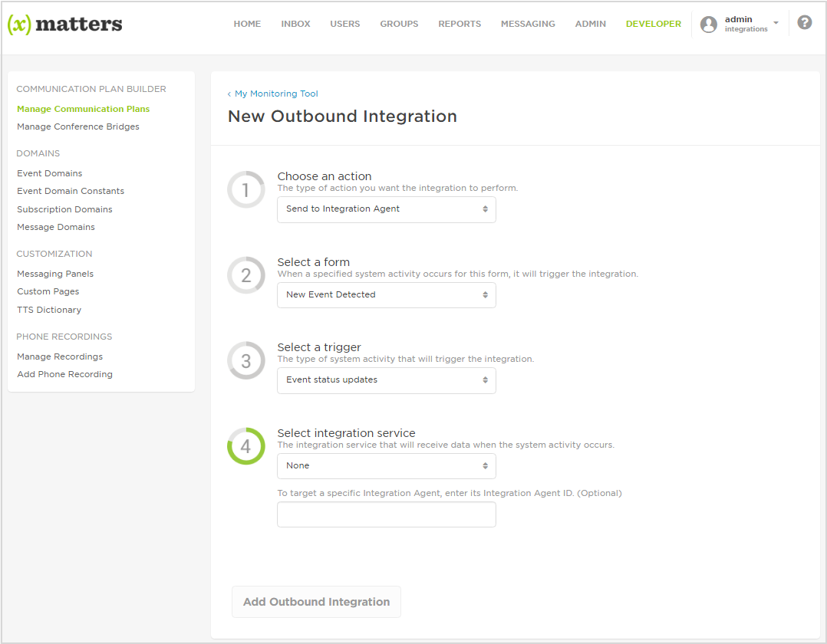Open the REPORTS menu
827x644 pixels.
[460, 24]
